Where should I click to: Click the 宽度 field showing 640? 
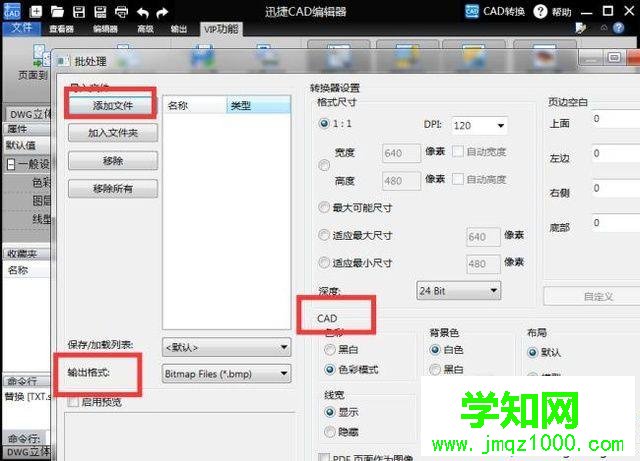[401, 153]
